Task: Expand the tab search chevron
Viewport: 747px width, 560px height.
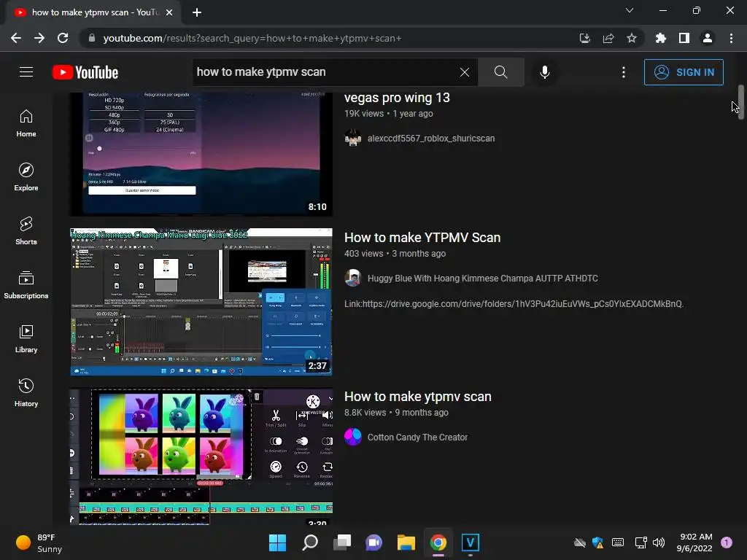Action: click(x=630, y=10)
